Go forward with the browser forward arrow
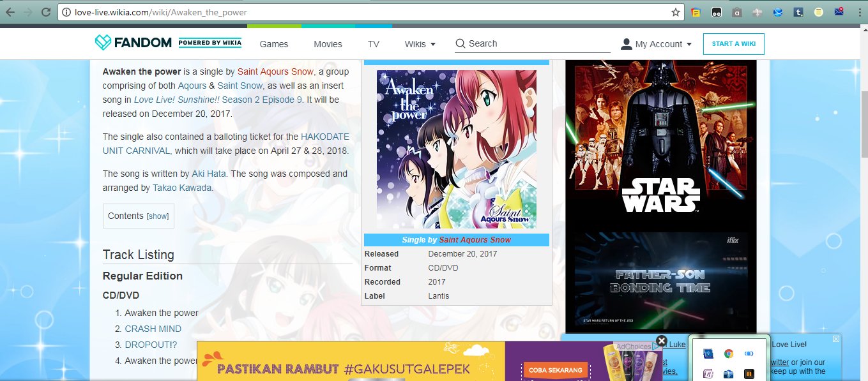This screenshot has width=868, height=381. 27,12
